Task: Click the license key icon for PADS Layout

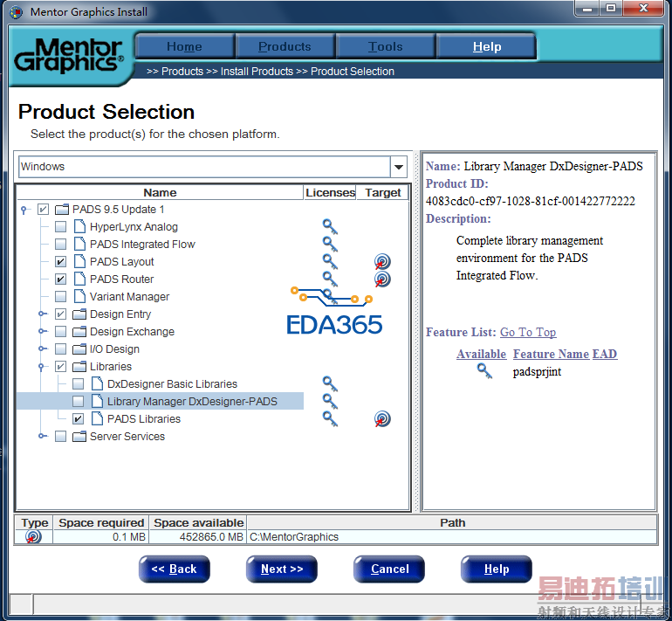Action: pyautogui.click(x=330, y=262)
